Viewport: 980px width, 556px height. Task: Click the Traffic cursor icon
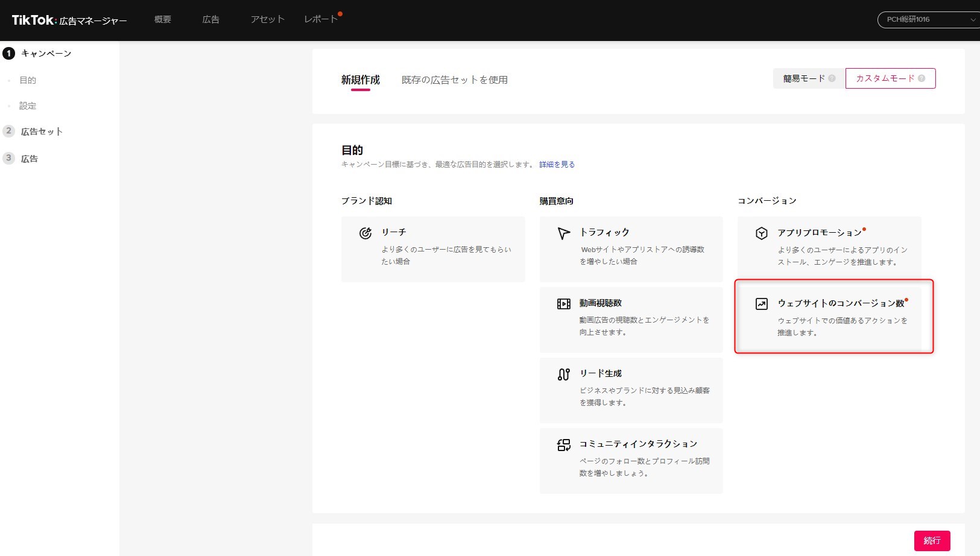click(563, 233)
